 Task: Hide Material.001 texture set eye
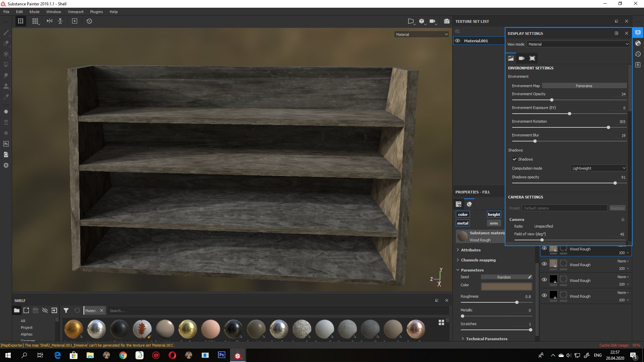tap(458, 41)
